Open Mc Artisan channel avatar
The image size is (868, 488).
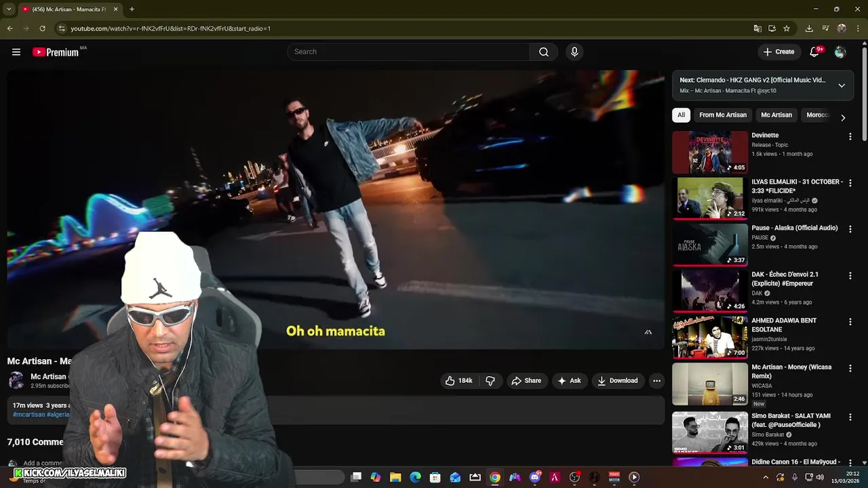coord(16,380)
